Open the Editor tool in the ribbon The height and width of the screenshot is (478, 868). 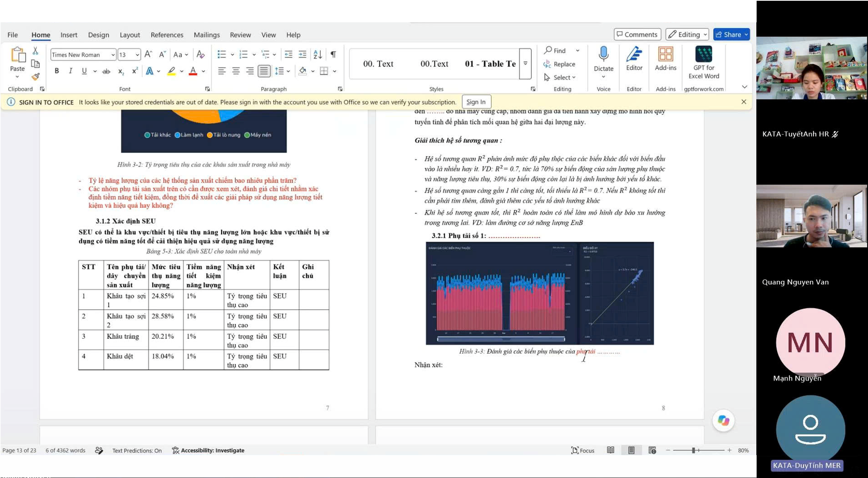pyautogui.click(x=634, y=59)
